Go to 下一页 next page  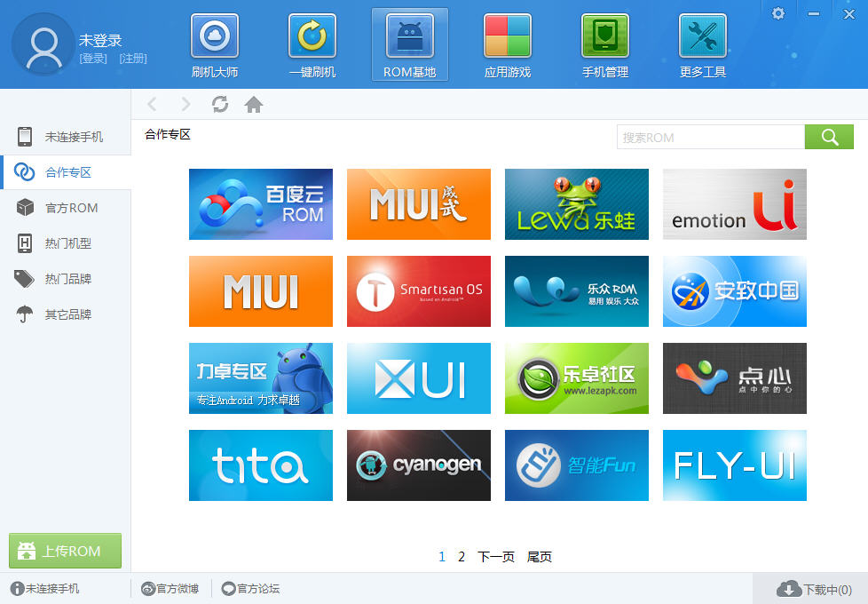pyautogui.click(x=496, y=557)
